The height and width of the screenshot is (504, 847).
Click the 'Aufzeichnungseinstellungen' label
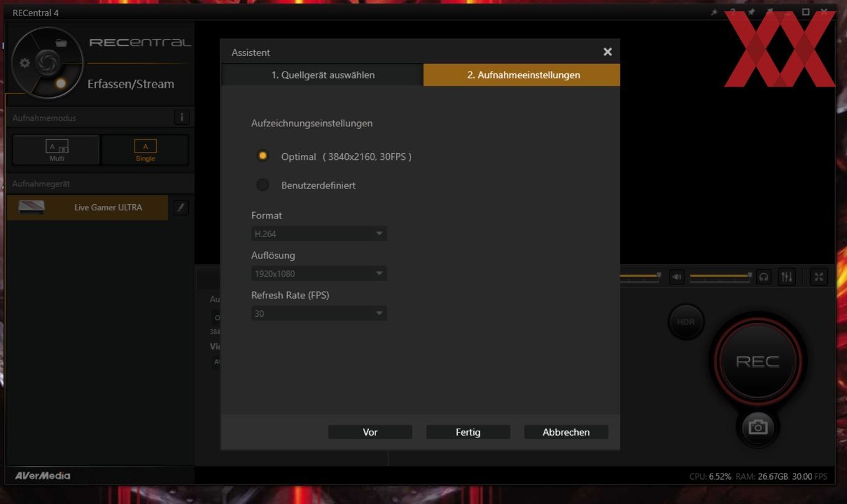tap(312, 123)
